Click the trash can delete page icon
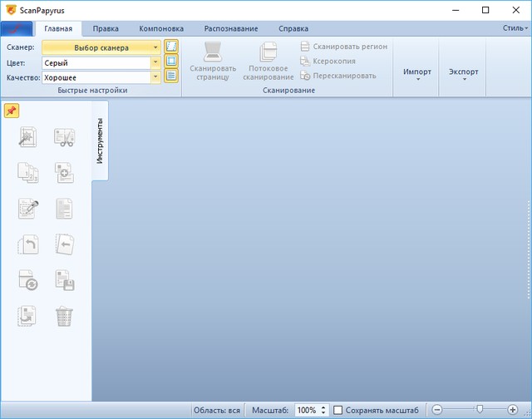Screen dimensions: 532x419 [x=64, y=316]
